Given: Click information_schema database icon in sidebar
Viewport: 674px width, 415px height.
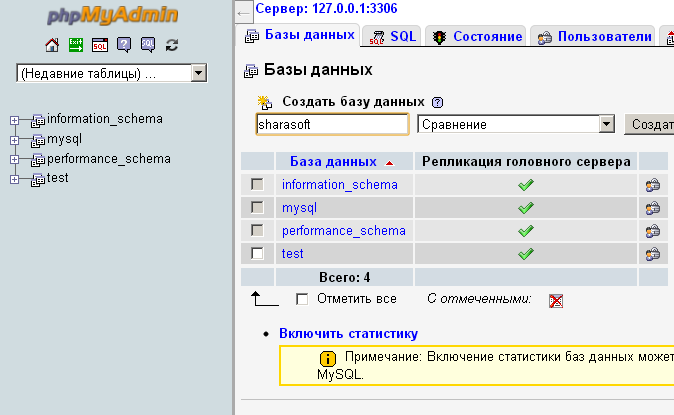Looking at the screenshot, I should (38, 121).
